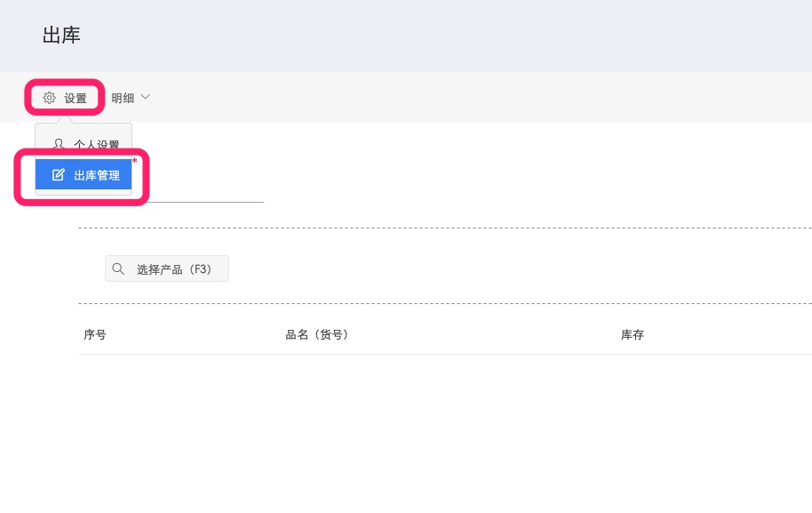The width and height of the screenshot is (812, 513).
Task: Open the 设置 menu label
Action: [76, 98]
